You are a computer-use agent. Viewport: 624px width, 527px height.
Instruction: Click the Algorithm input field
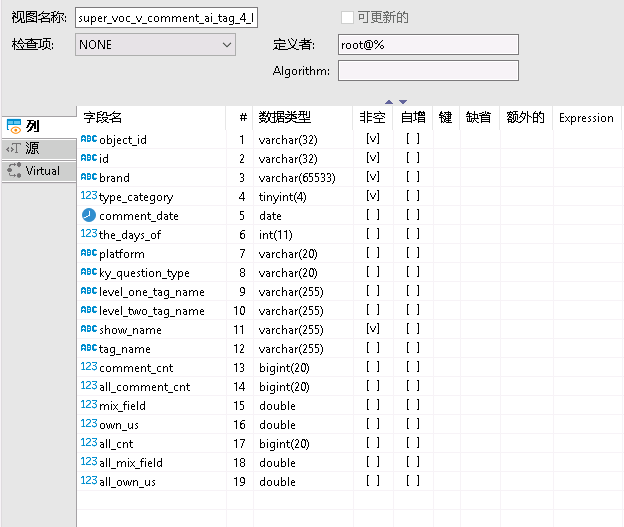[x=428, y=71]
